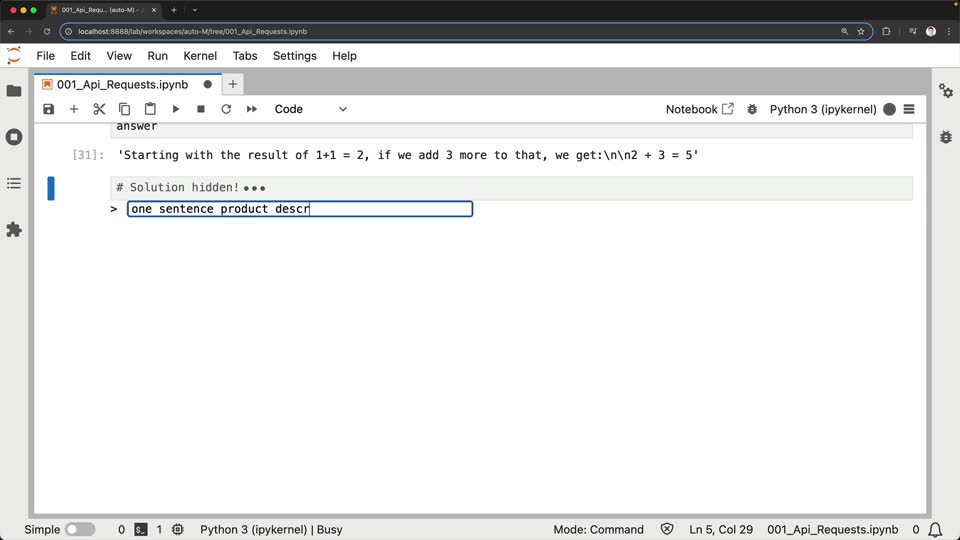Open the View menu

click(119, 56)
